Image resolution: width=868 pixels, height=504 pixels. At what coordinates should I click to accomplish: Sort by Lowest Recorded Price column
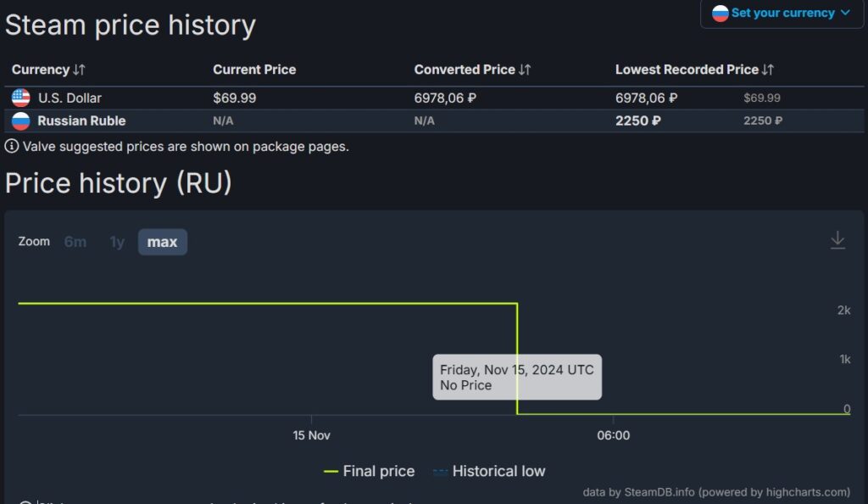tap(694, 70)
